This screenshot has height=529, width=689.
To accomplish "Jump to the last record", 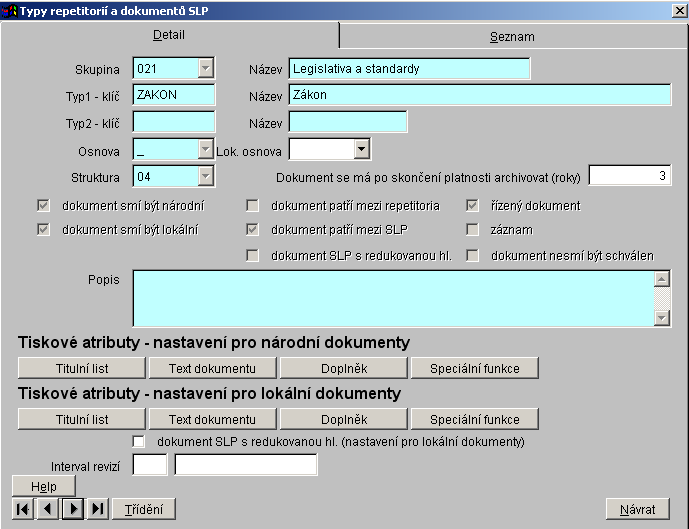I will tap(97, 509).
